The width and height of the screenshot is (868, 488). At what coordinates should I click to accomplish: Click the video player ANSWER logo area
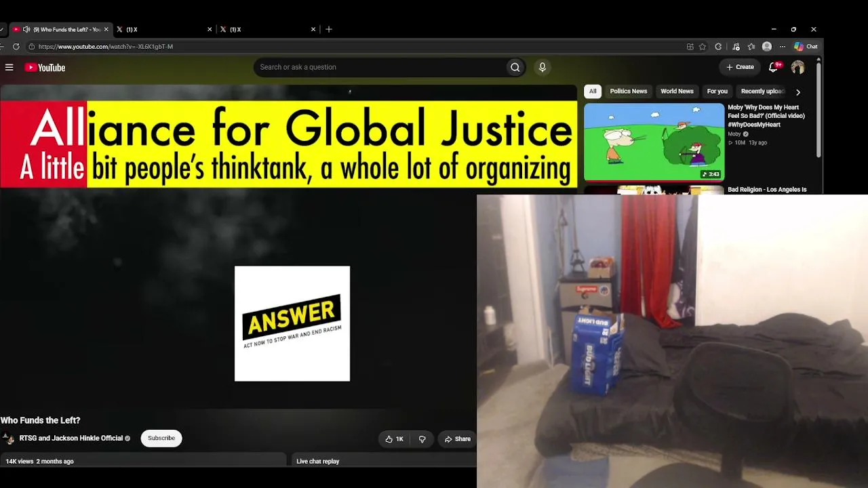[292, 323]
